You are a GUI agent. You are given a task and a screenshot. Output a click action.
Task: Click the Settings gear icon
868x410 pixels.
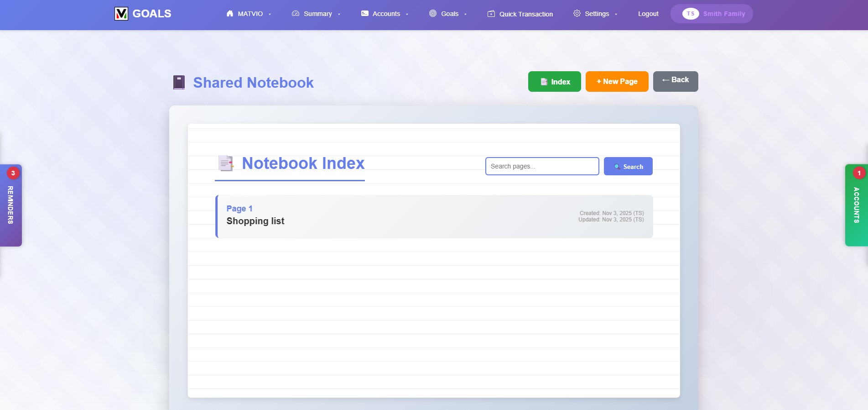tap(577, 14)
